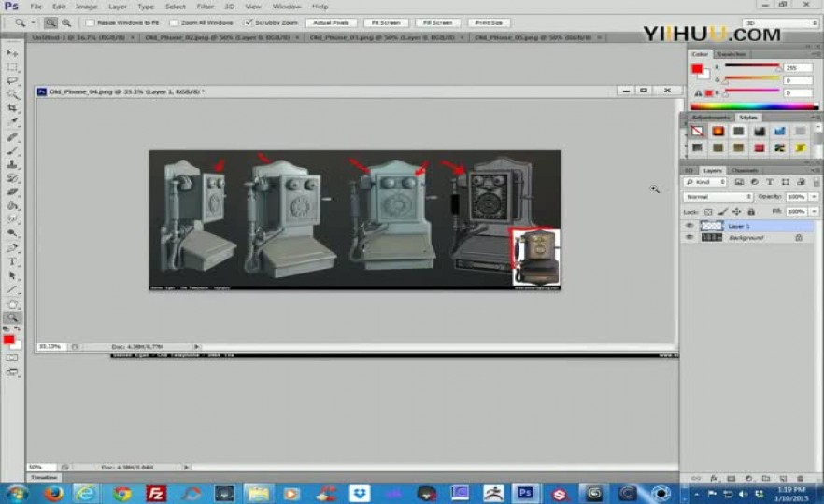Toggle Quick Mask mode
This screenshot has width=824, height=504.
(x=12, y=357)
